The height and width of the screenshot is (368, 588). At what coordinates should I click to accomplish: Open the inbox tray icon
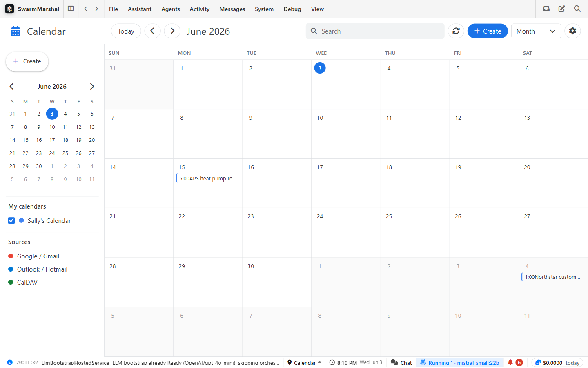[x=546, y=9]
